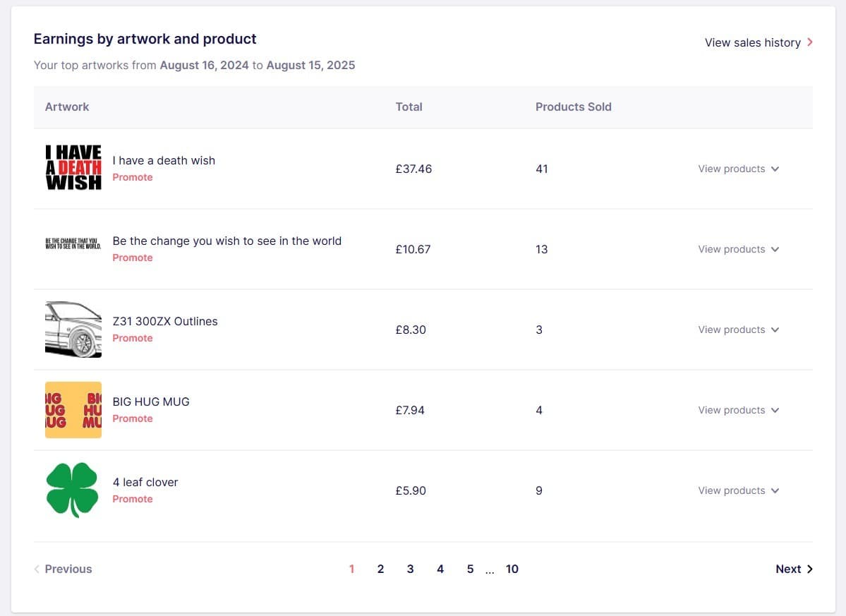846x616 pixels.
Task: Click the Artwork column header
Action: pos(67,107)
